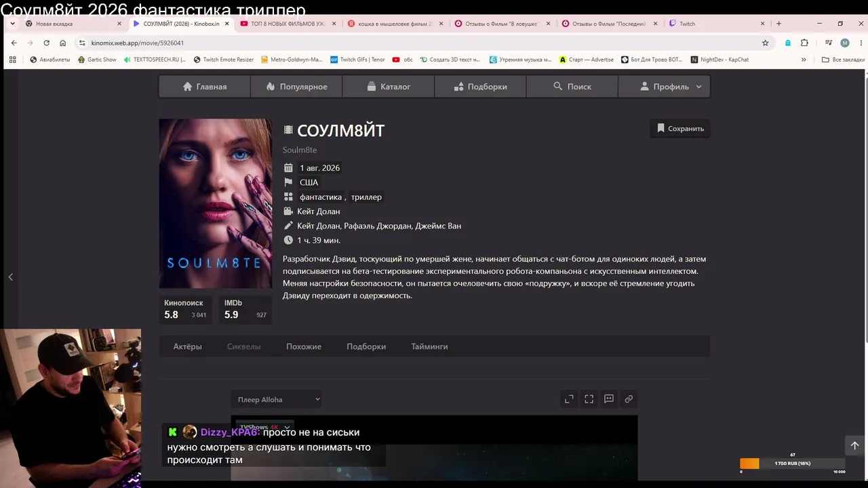
Task: Switch to the Сиквелы tab
Action: click(243, 346)
